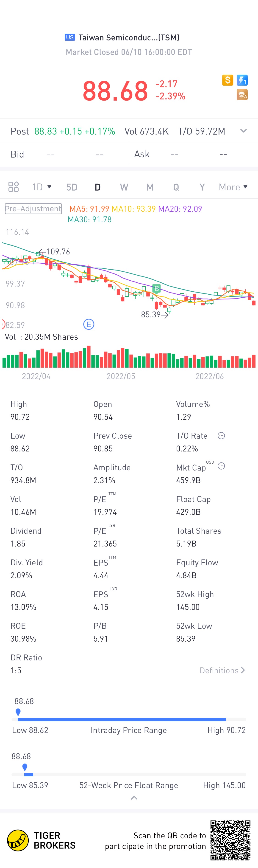Image resolution: width=258 pixels, height=868 pixels.
Task: Tap the Intraday Price Range slider marker
Action: coord(18,712)
